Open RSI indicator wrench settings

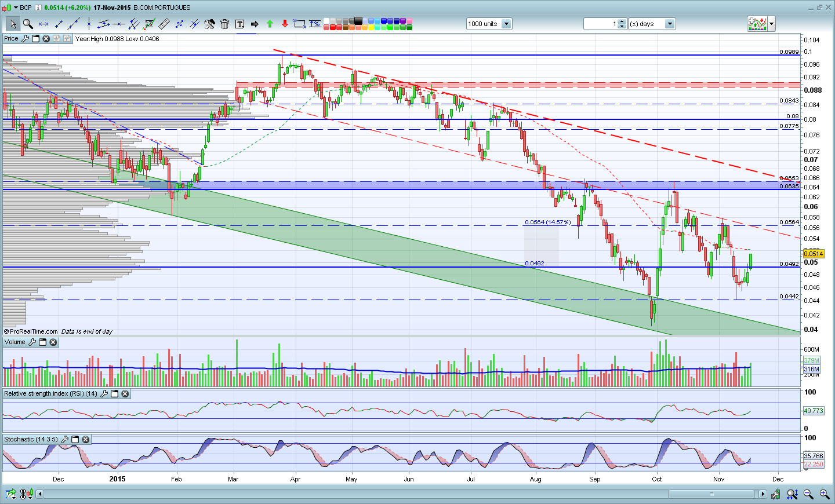pos(104,394)
